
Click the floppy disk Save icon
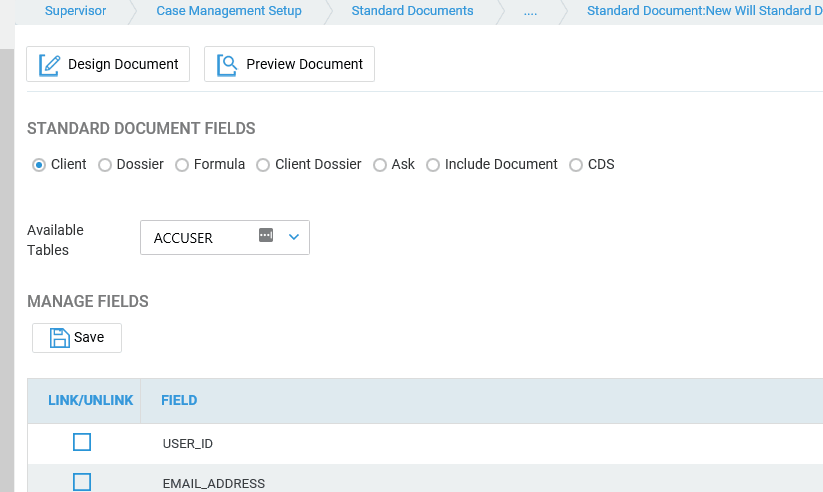[x=59, y=338]
